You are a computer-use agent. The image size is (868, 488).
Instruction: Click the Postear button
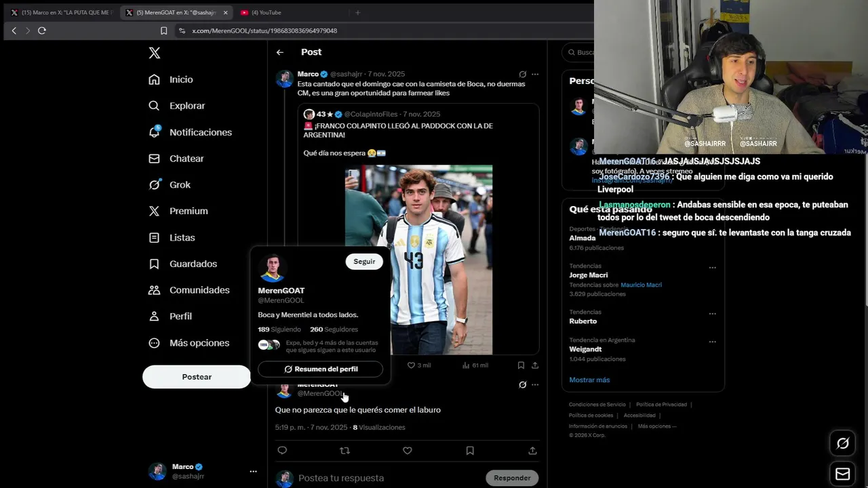(197, 377)
